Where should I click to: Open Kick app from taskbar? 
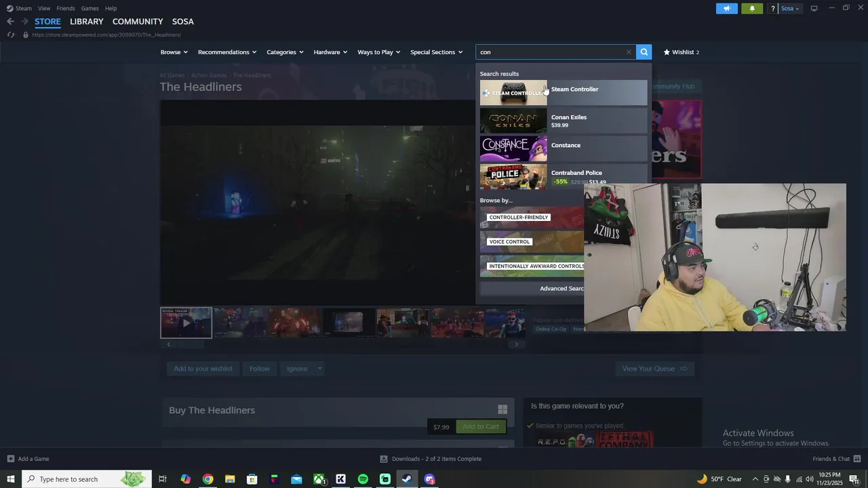tap(340, 479)
